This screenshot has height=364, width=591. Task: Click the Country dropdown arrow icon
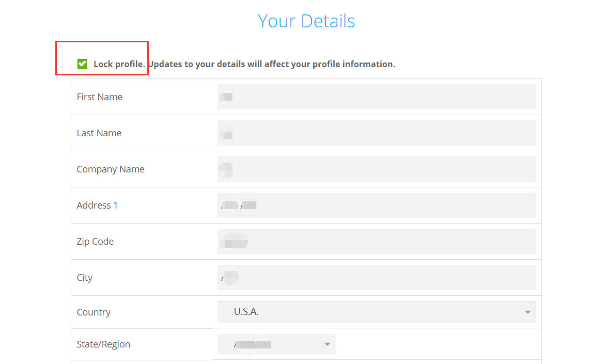pyautogui.click(x=527, y=312)
